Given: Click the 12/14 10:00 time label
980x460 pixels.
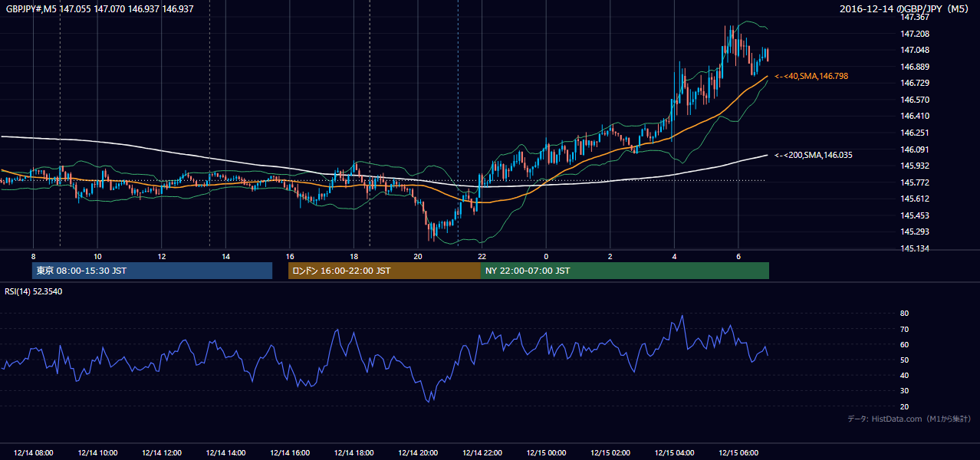Looking at the screenshot, I should (x=98, y=453).
